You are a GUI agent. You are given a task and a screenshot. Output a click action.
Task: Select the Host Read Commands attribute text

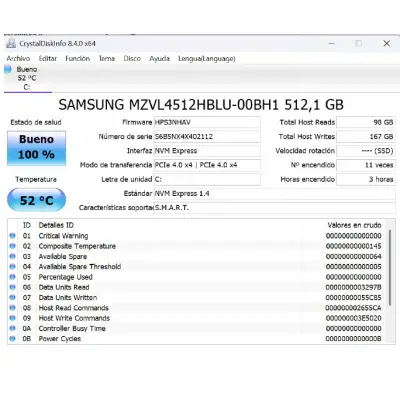(x=73, y=308)
